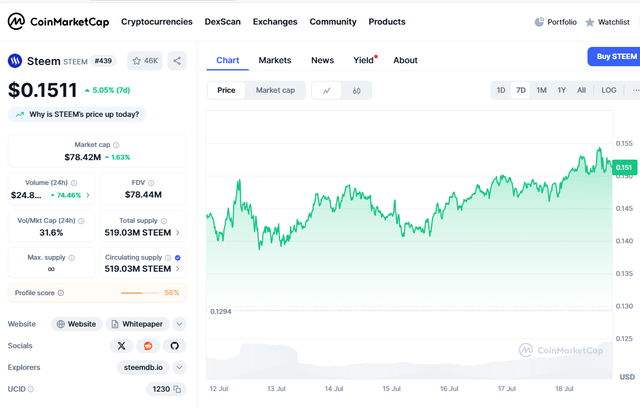The height and width of the screenshot is (408, 640).
Task: Switch to the Markets tab
Action: 275,60
